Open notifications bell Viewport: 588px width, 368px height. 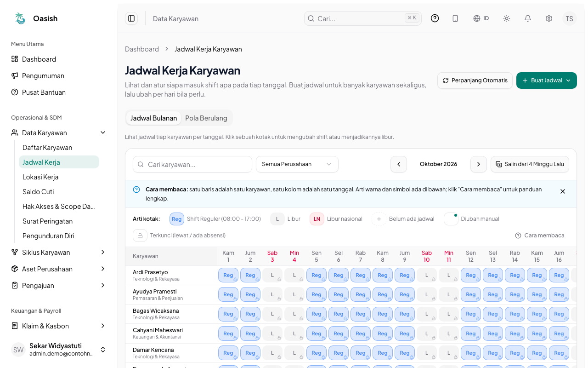tap(528, 18)
